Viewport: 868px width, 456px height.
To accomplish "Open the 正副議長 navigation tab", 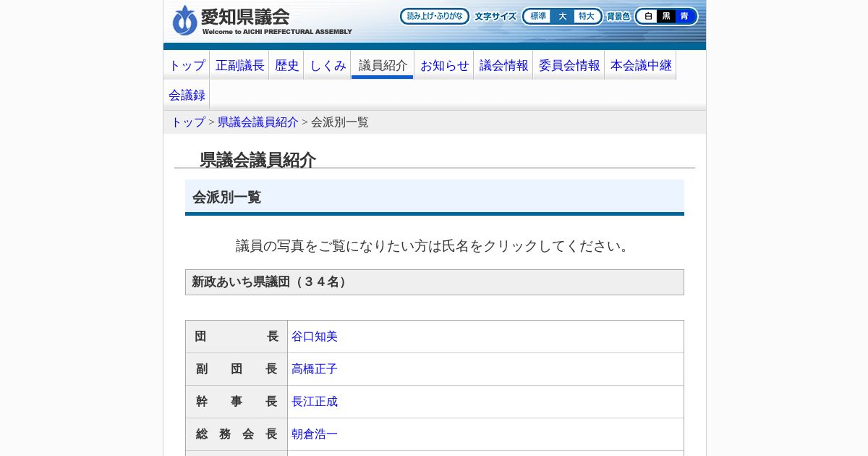I will (x=239, y=65).
